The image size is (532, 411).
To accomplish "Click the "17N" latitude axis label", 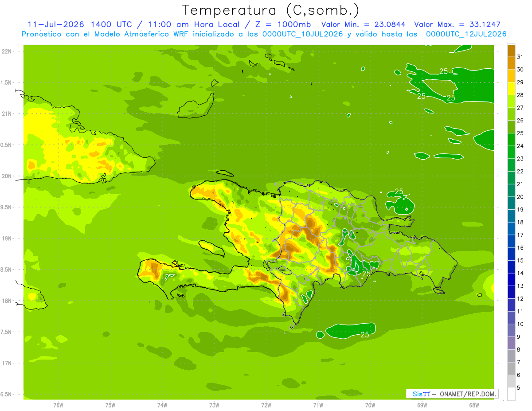I will tap(7, 363).
